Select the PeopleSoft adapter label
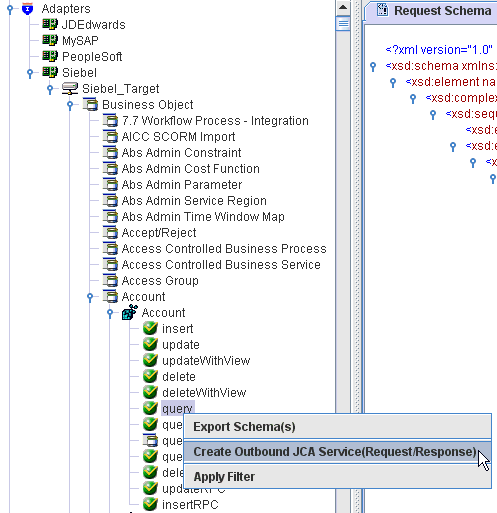The image size is (497, 513). click(92, 57)
